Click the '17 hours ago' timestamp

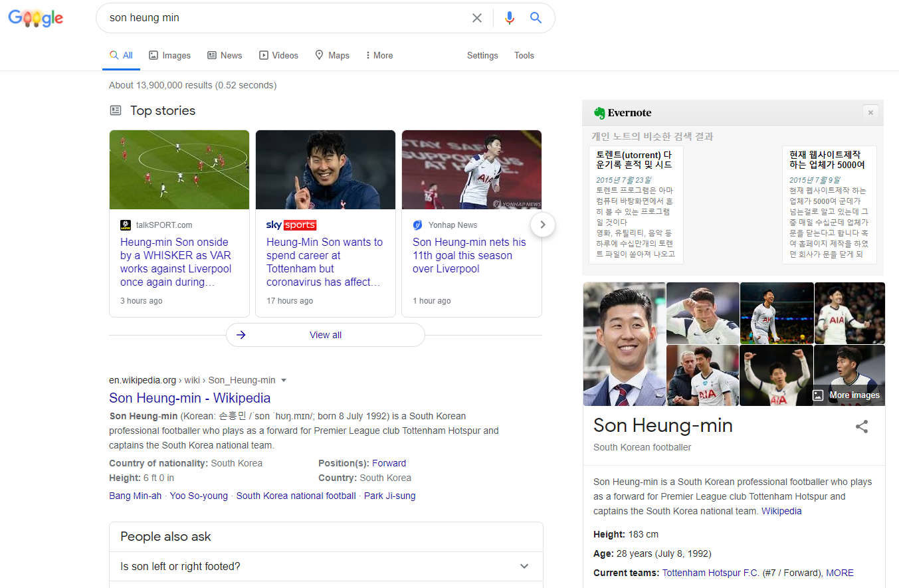coord(290,301)
